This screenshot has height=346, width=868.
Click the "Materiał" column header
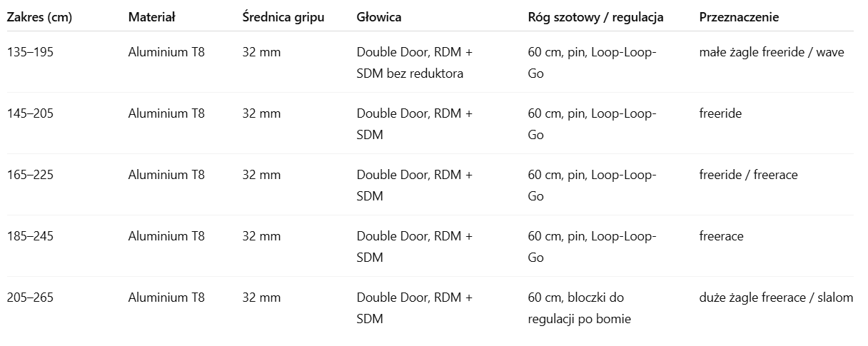tap(152, 17)
